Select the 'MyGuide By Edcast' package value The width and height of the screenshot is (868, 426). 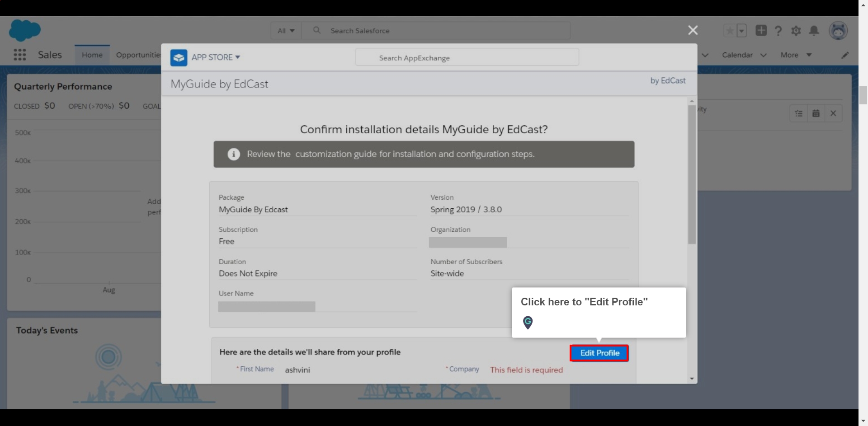tap(253, 210)
